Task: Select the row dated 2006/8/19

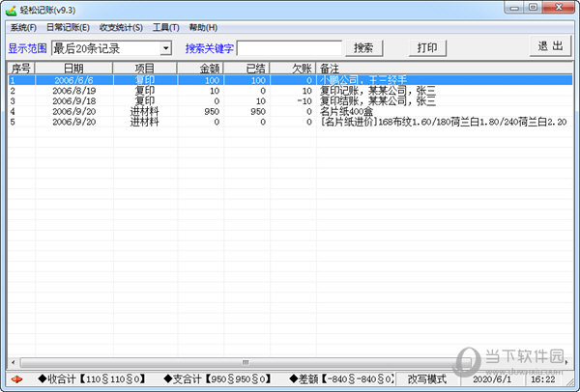Action: pos(73,91)
